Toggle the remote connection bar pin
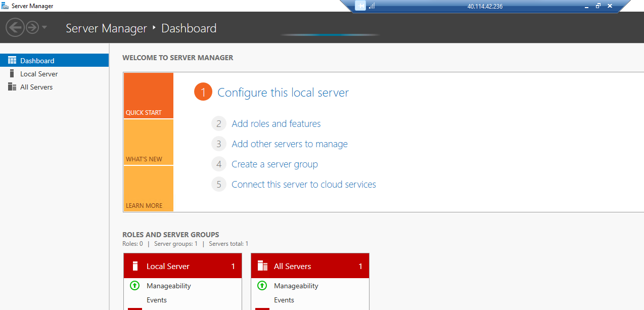644x310 pixels. point(360,6)
